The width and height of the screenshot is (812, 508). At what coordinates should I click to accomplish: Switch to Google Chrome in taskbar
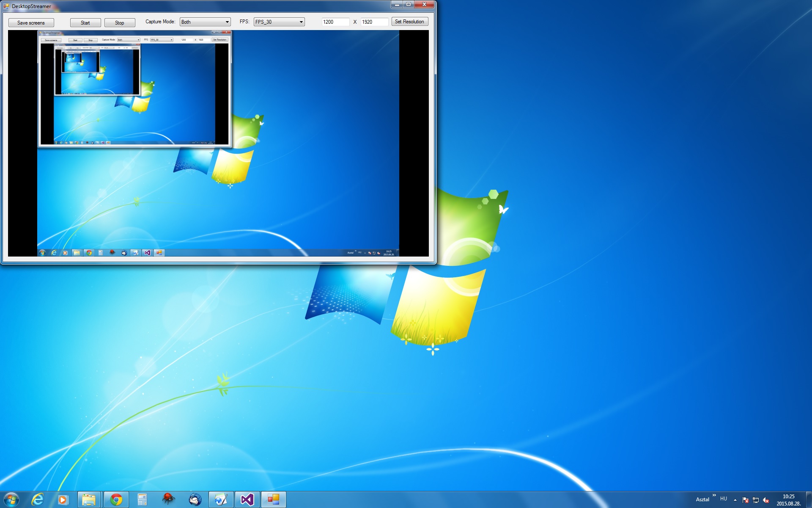(x=116, y=500)
